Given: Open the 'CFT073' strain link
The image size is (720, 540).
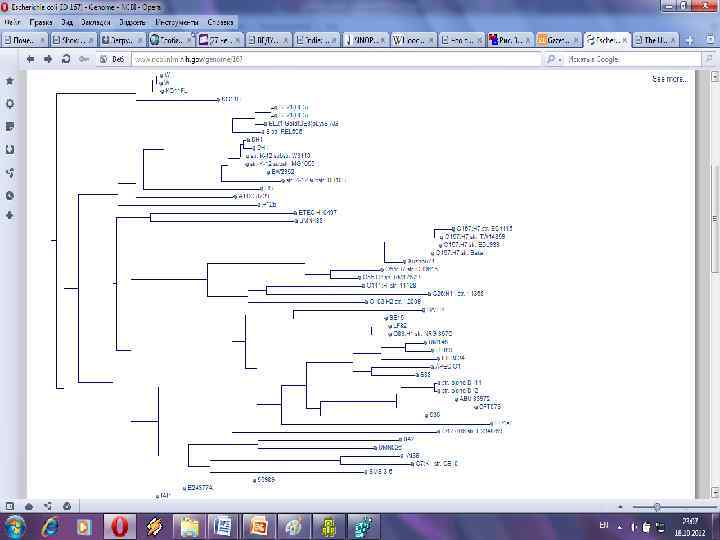Looking at the screenshot, I should (x=489, y=407).
